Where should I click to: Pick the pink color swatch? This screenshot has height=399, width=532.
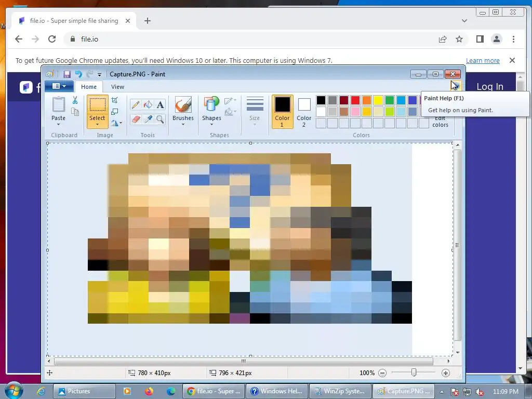click(355, 111)
